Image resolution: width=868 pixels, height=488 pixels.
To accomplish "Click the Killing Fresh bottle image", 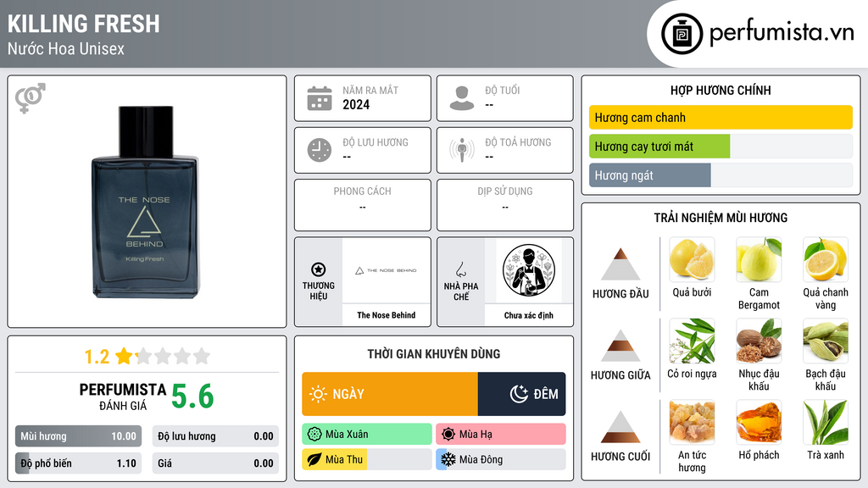I will [x=145, y=202].
